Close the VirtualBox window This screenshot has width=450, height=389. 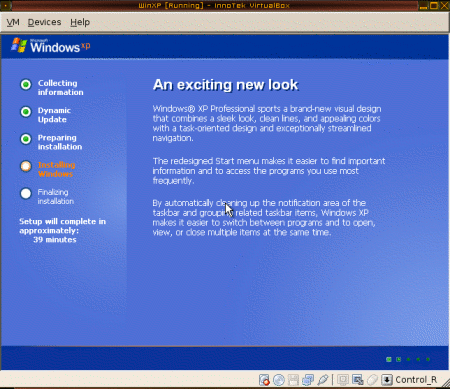(x=444, y=6)
